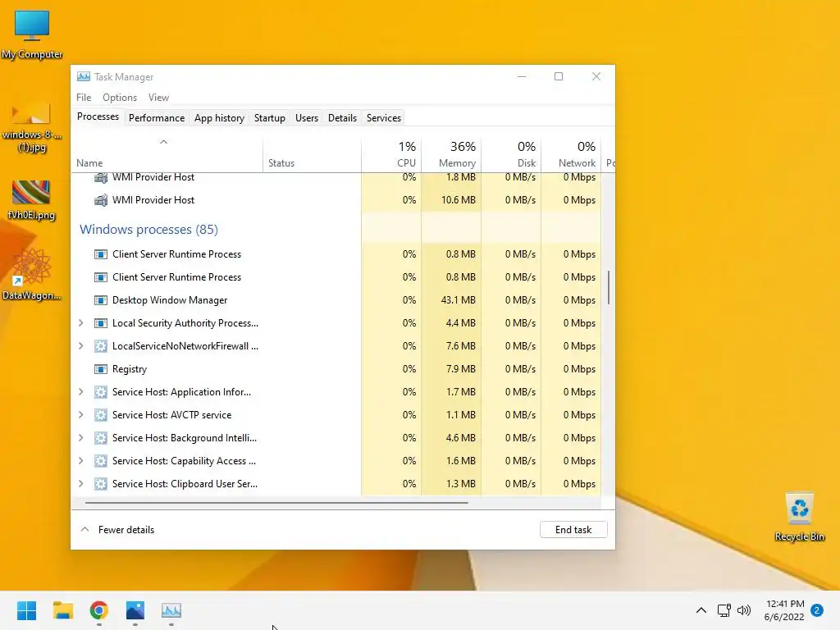This screenshot has width=840, height=630.
Task: Click the 7.9 MB Registry memory value
Action: 461,370
